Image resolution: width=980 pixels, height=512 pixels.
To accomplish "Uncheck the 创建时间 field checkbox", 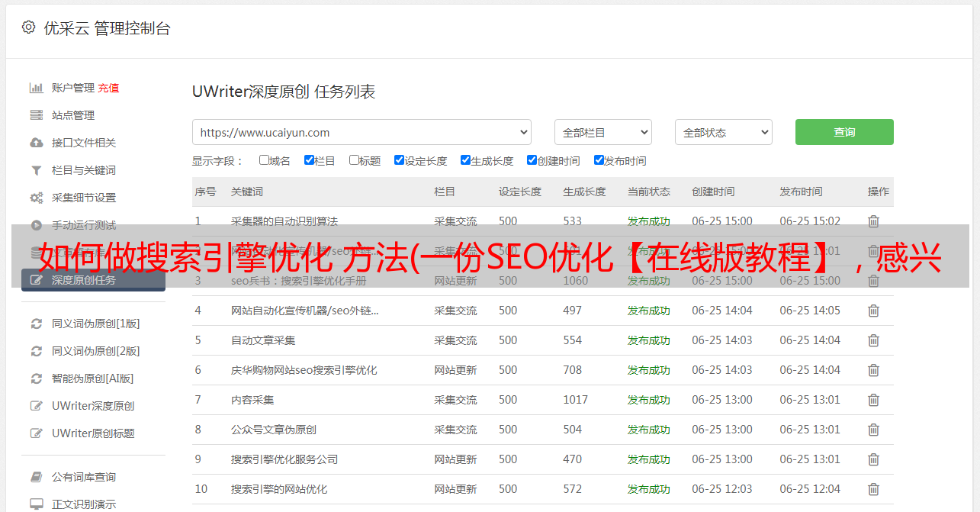I will (x=532, y=160).
